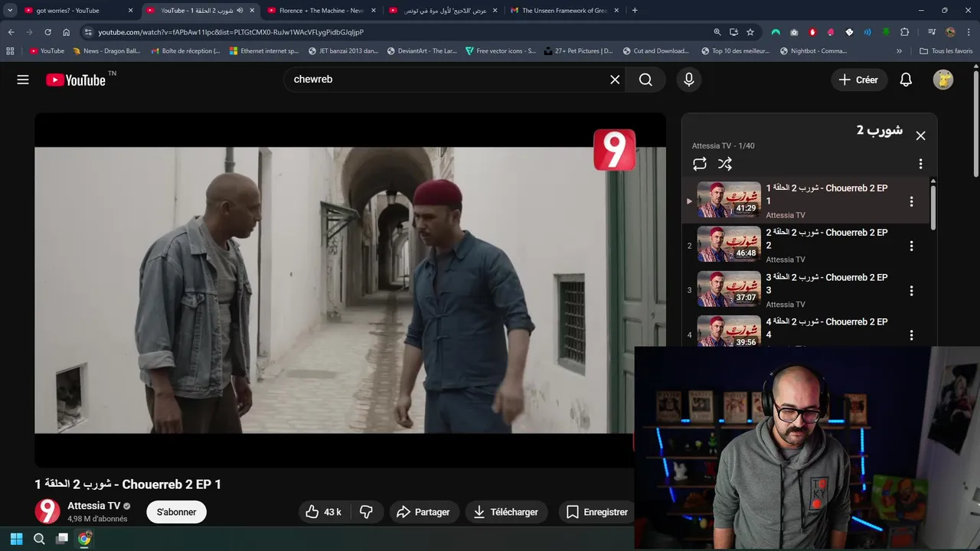Open the Windows Start menu

tap(16, 539)
